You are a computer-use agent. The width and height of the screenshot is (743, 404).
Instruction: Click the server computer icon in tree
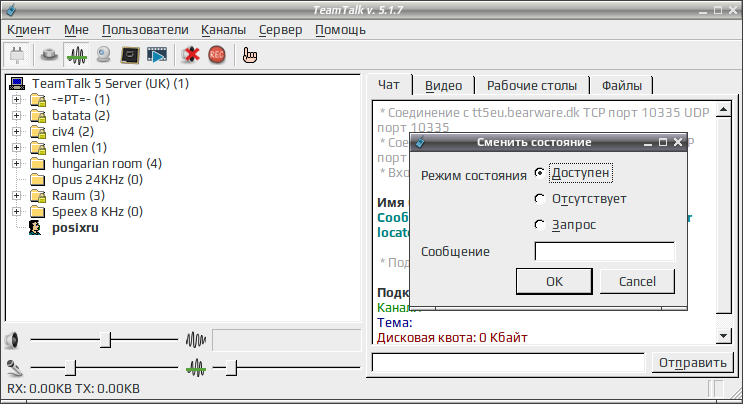pyautogui.click(x=17, y=84)
